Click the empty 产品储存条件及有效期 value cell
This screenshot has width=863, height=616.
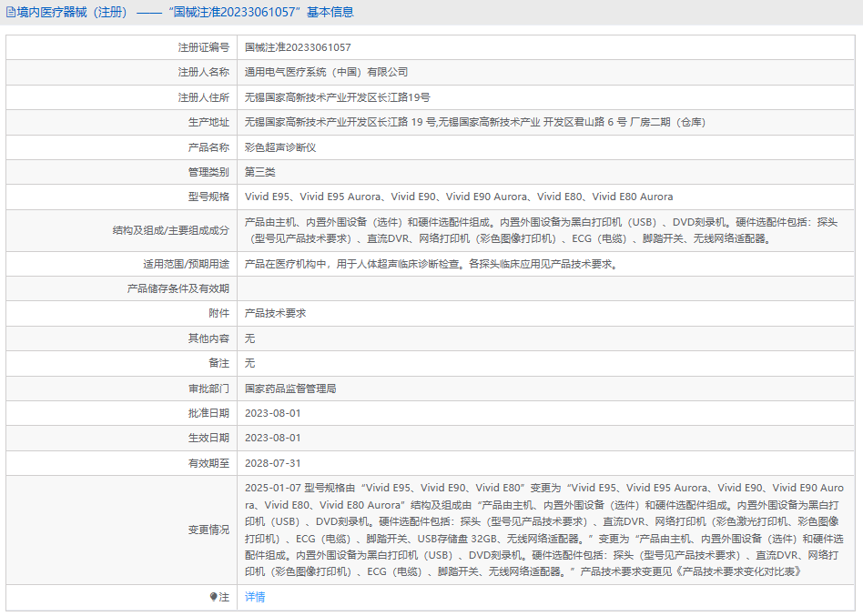pyautogui.click(x=546, y=288)
